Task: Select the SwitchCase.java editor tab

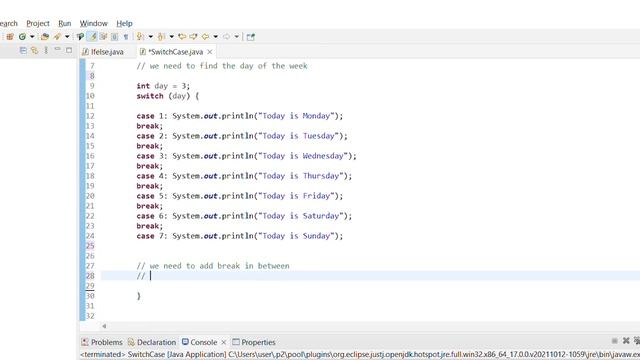Action: point(176,52)
